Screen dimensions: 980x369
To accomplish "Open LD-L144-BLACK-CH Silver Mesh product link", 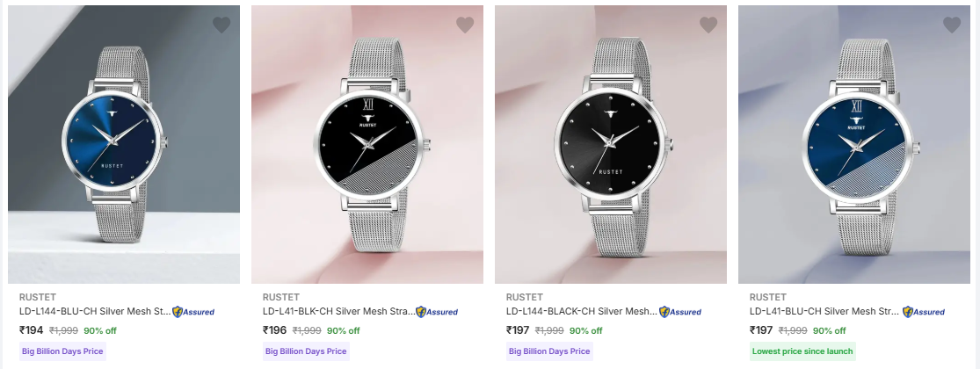I will pyautogui.click(x=581, y=311).
